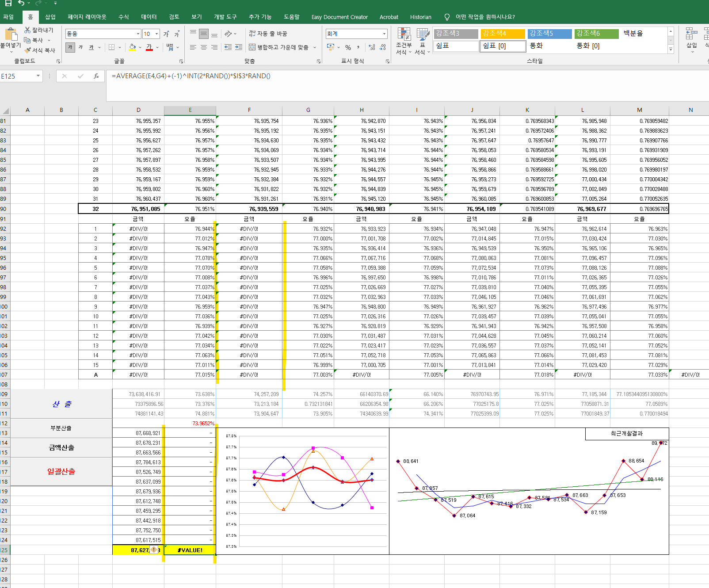Select the 강조색5 blue cell style

click(550, 34)
